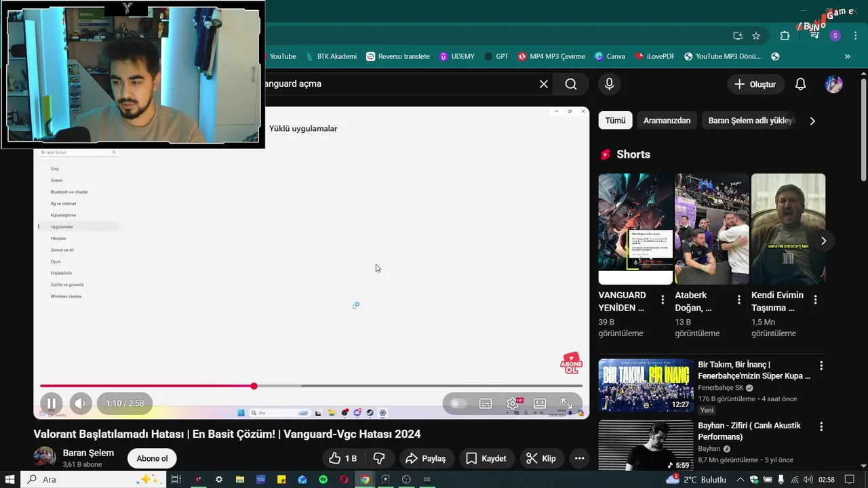The height and width of the screenshot is (488, 868).
Task: Open YouTube account avatar menu
Action: 833,84
